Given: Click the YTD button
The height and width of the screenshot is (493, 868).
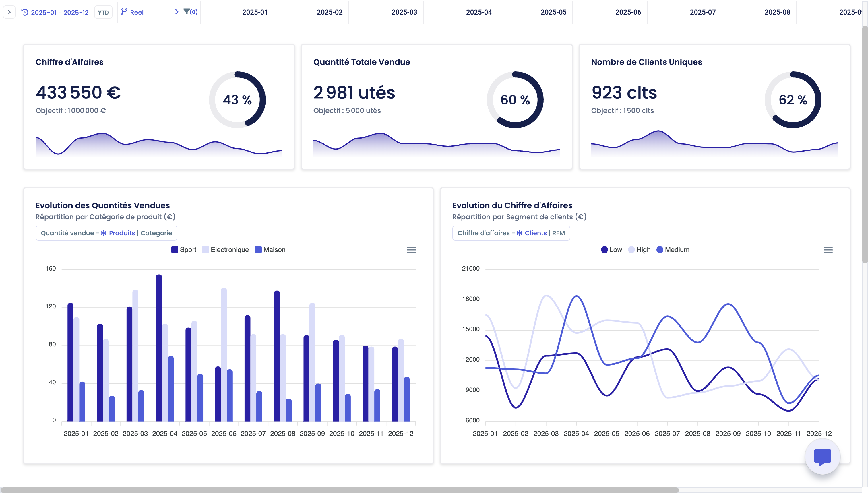Looking at the screenshot, I should pyautogui.click(x=103, y=13).
